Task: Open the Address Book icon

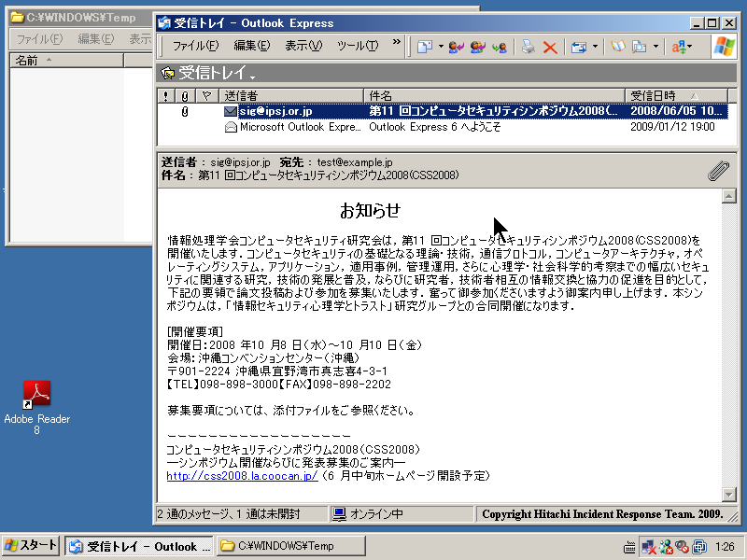Action: [x=617, y=46]
